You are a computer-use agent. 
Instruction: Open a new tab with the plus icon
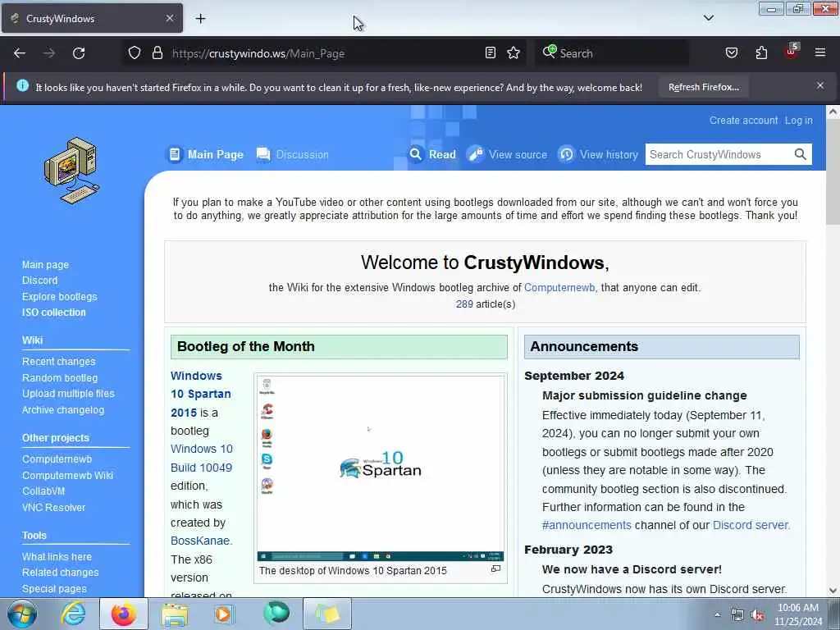click(x=200, y=19)
